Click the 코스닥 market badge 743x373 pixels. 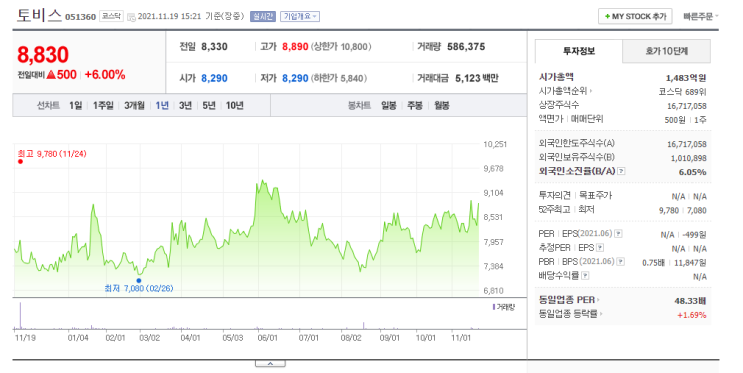(x=111, y=17)
